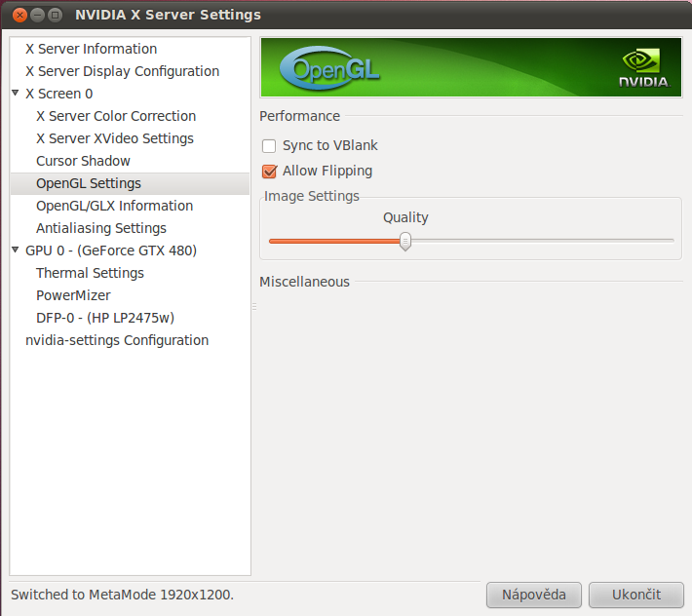Open OpenGL/GLX Information page
This screenshot has width=692, height=616.
point(114,206)
